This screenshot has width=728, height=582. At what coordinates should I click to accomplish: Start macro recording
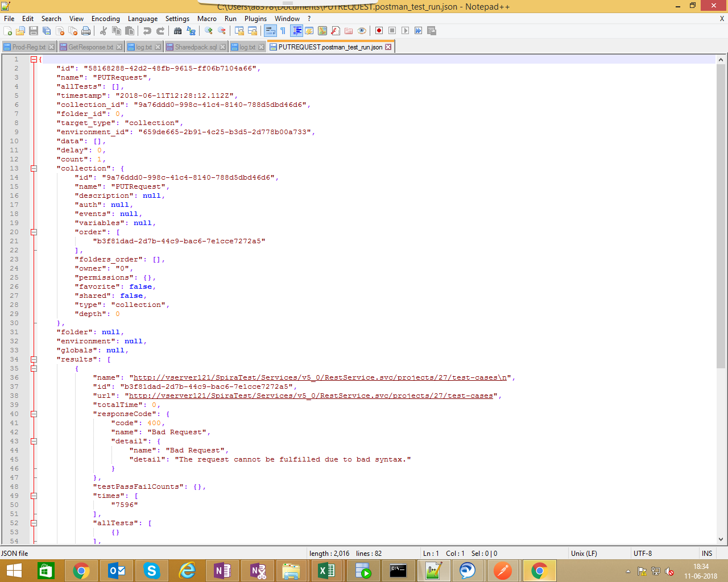pyautogui.click(x=378, y=31)
